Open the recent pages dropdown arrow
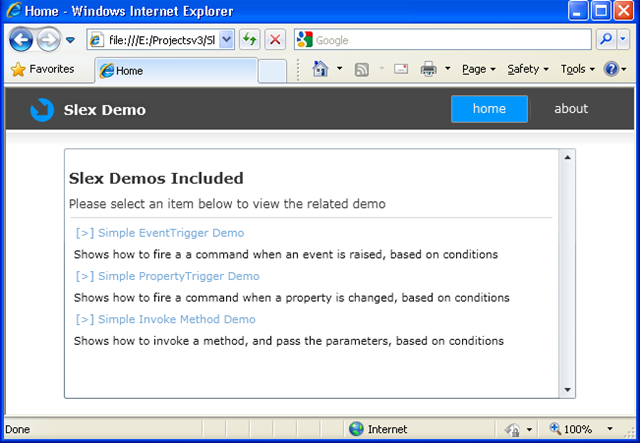This screenshot has width=640, height=443. pos(70,40)
